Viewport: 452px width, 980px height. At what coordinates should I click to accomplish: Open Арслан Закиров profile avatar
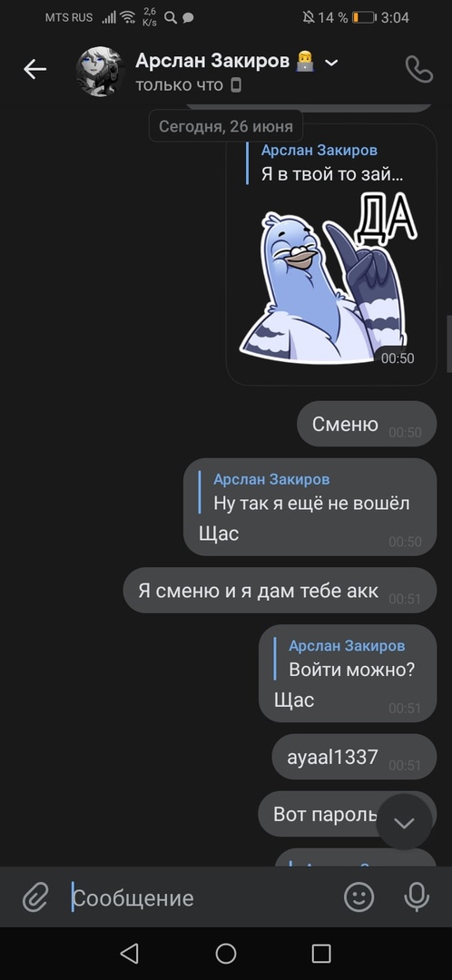100,71
